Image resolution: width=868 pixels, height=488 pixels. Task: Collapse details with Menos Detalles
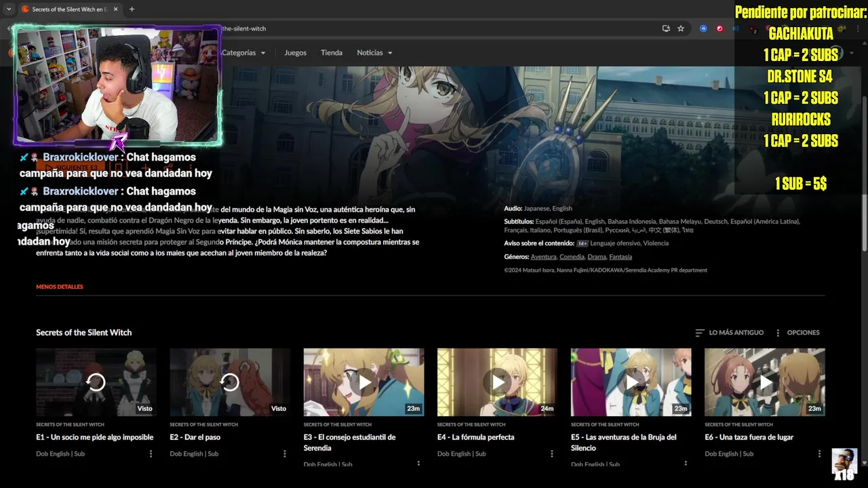(60, 287)
